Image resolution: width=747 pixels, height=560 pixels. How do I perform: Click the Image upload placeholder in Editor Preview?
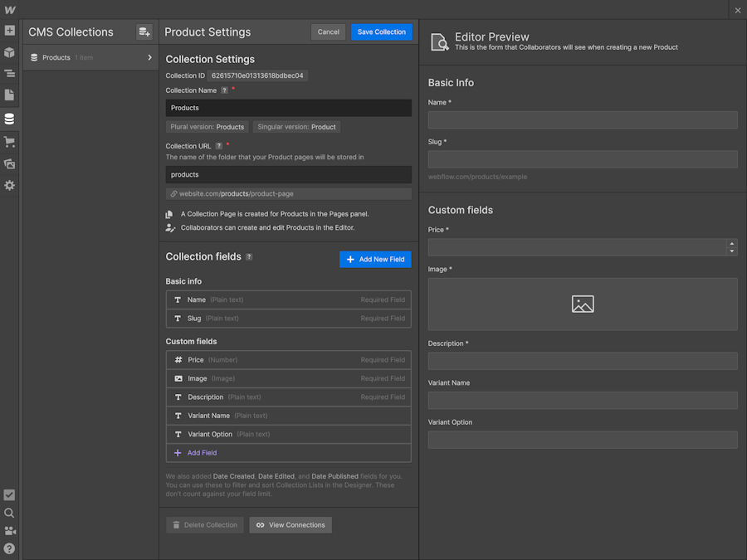[x=582, y=304]
